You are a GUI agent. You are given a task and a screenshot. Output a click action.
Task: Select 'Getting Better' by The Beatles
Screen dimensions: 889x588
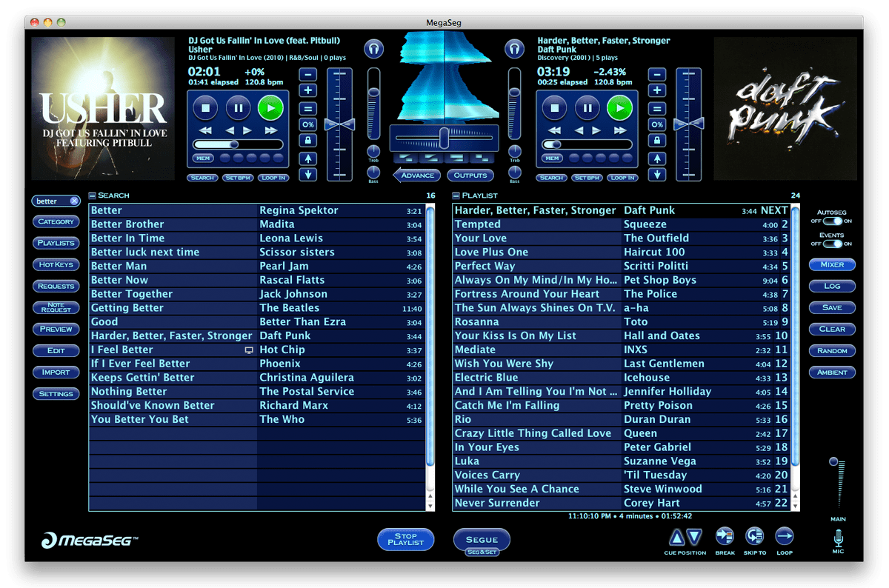[256, 308]
